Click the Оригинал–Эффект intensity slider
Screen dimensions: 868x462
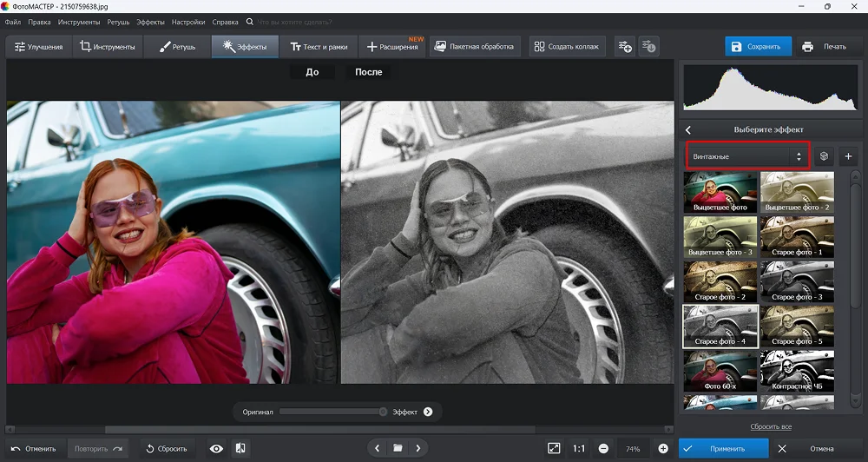coord(332,412)
